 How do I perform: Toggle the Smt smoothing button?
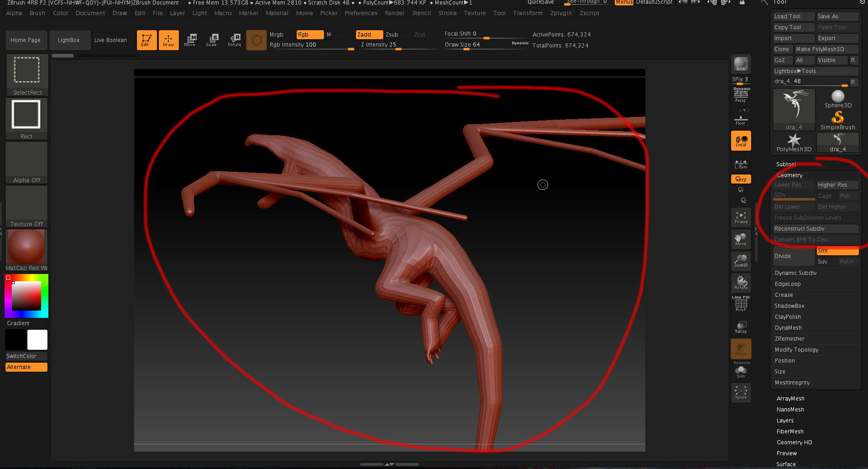coord(837,251)
